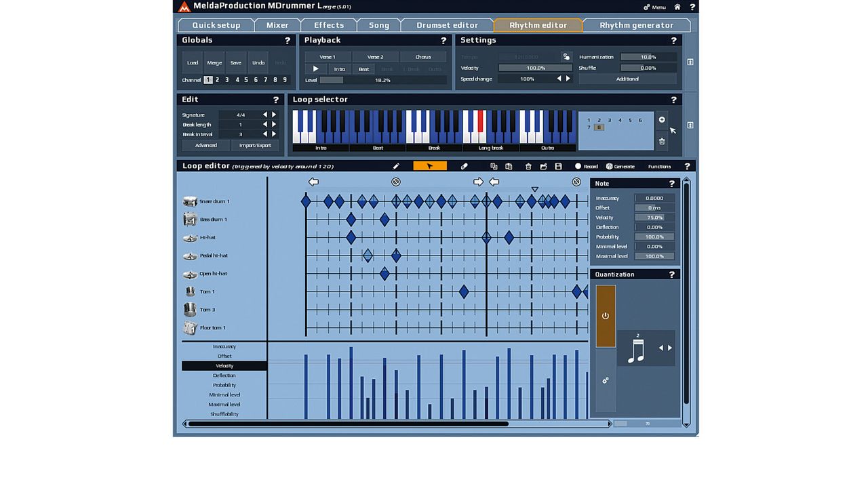
Task: Increase quantization note value right arrow
Action: tap(670, 348)
